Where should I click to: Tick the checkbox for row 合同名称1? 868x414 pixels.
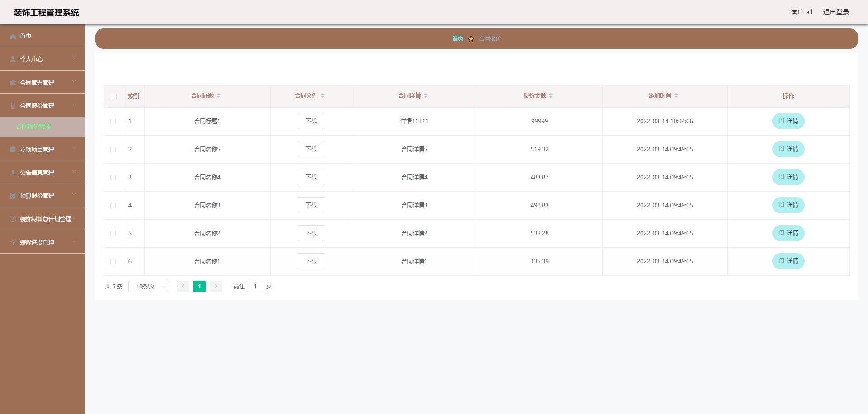113,262
